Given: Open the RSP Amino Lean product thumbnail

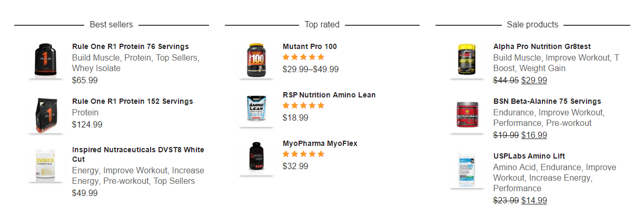Looking at the screenshot, I should 256,109.
